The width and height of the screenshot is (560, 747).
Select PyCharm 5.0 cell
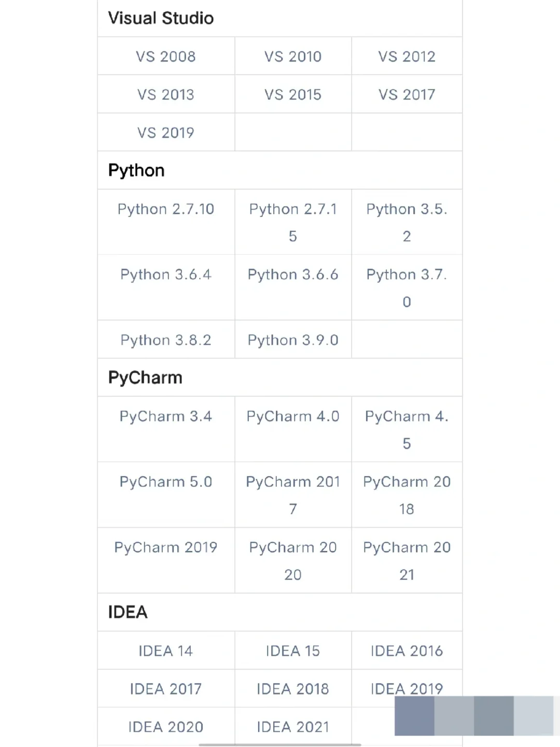[x=166, y=482]
